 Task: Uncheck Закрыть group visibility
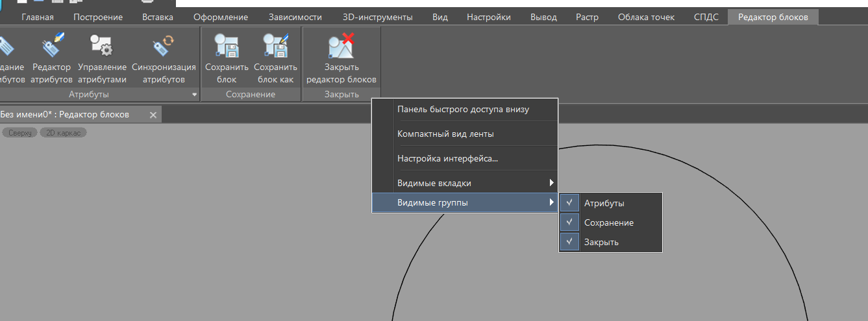click(569, 242)
